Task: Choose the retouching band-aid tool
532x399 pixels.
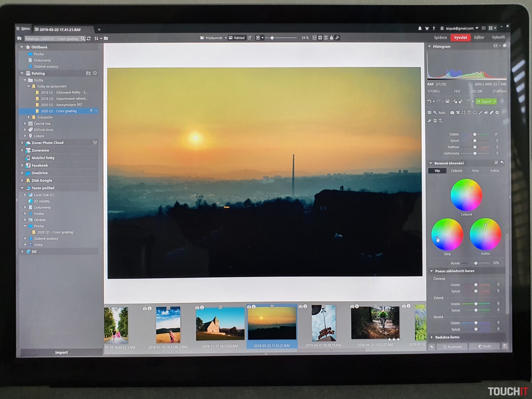Action: 491,113
